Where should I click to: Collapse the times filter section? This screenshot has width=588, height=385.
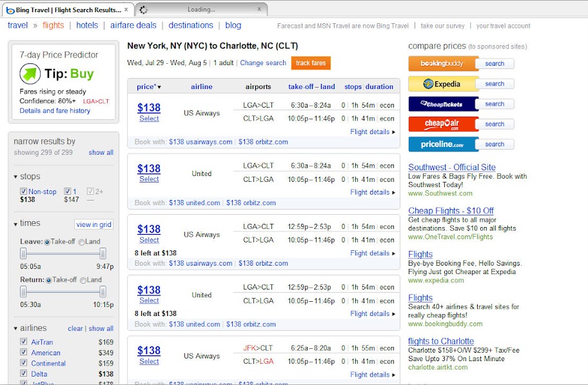point(15,224)
